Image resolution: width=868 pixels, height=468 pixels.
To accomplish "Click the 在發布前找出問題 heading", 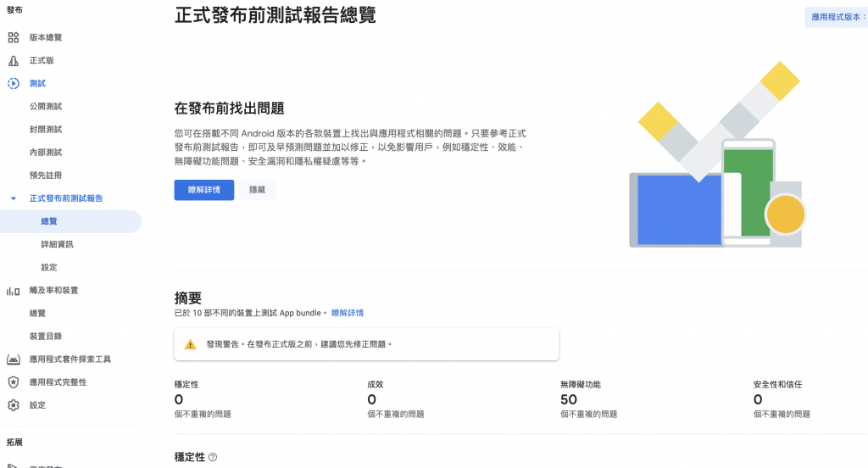I will [229, 109].
